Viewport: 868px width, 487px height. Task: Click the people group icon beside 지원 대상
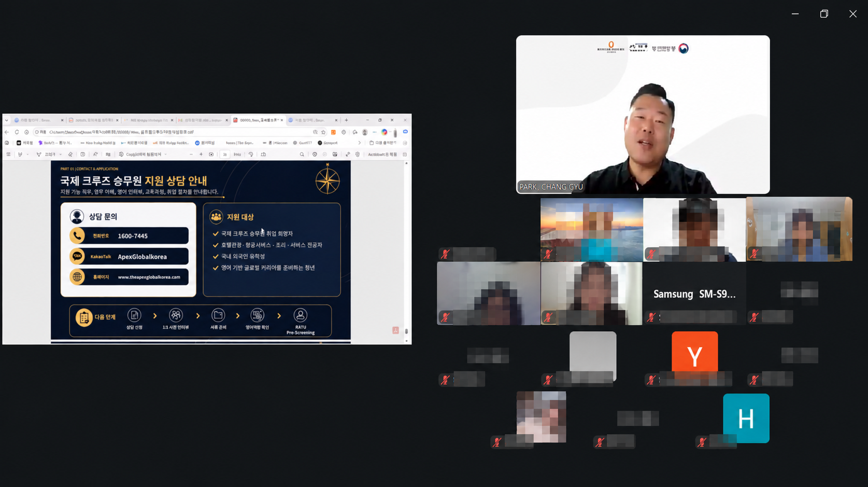coord(216,217)
